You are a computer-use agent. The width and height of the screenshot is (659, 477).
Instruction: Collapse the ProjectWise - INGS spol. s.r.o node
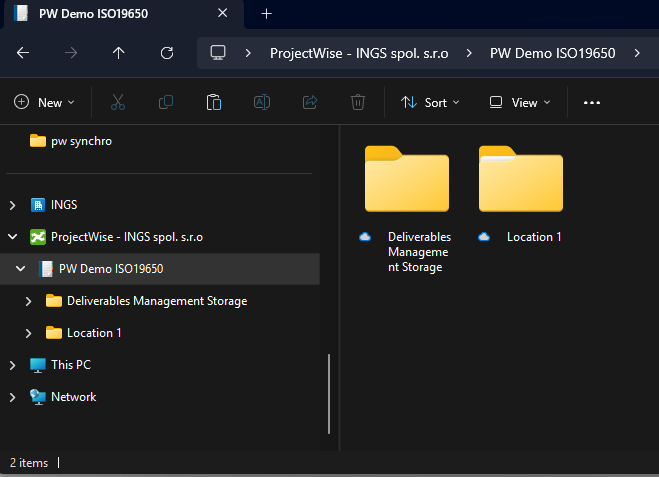pos(13,237)
